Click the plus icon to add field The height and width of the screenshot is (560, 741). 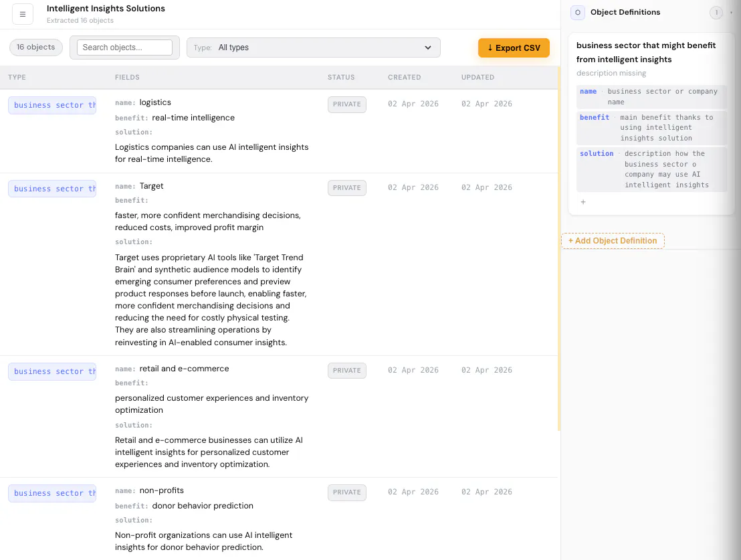click(x=583, y=202)
